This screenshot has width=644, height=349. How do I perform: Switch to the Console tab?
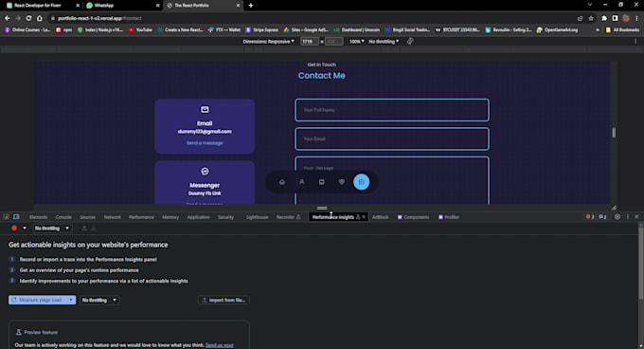pos(63,217)
